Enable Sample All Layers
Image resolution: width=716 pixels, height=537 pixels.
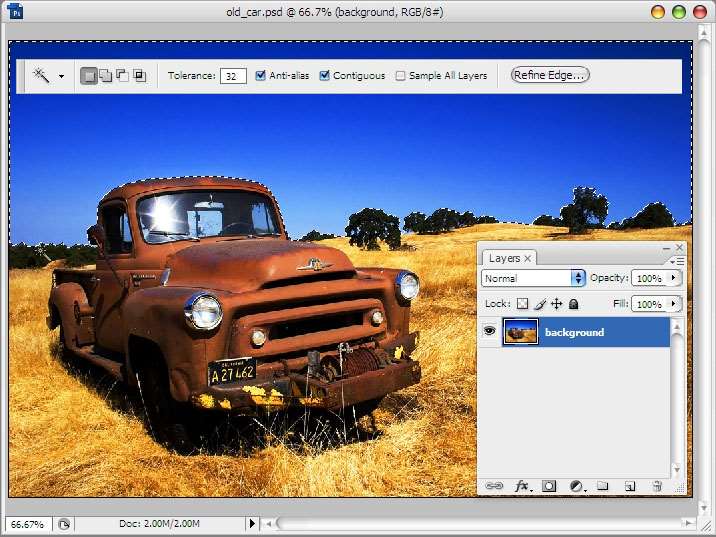tap(401, 75)
